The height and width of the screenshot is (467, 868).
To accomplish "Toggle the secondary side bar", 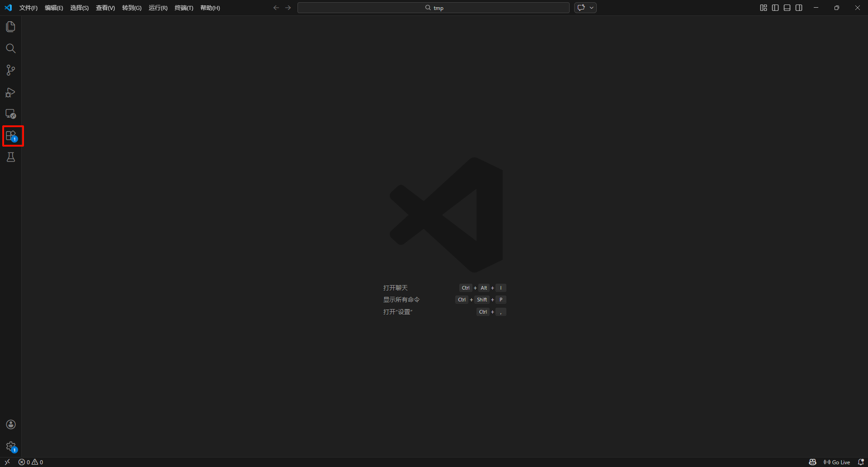I will [799, 8].
